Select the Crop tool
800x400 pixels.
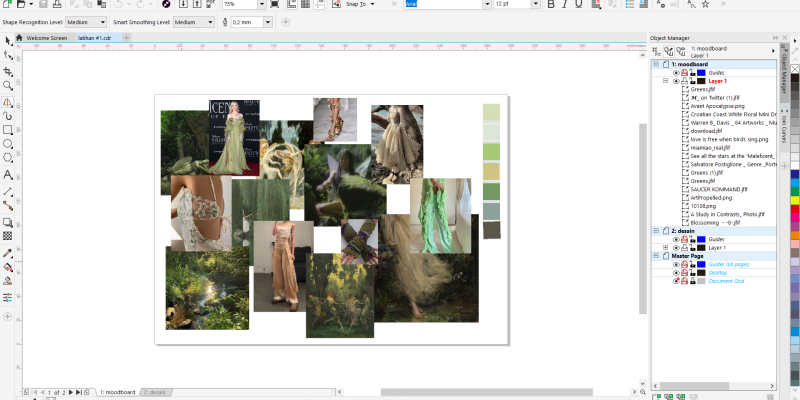pos(8,71)
